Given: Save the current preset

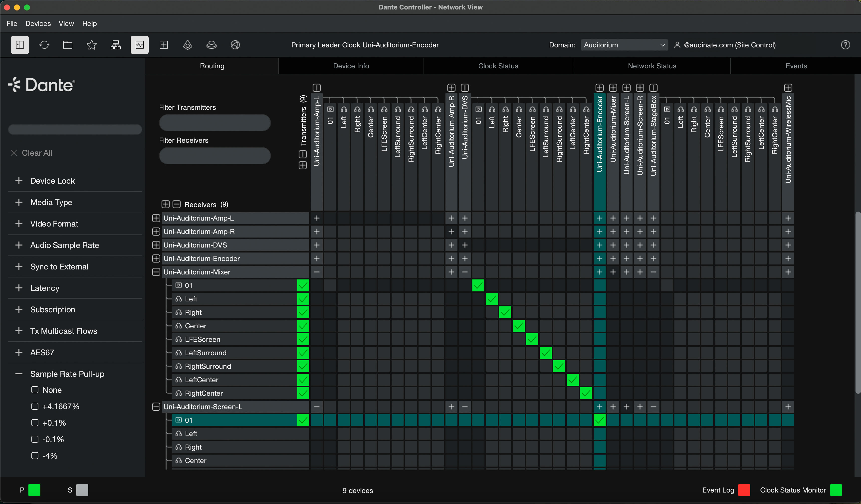Looking at the screenshot, I should coord(92,45).
